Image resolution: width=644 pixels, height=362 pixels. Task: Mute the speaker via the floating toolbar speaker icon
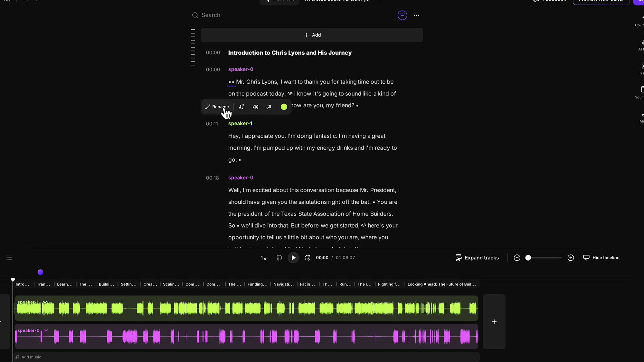[255, 107]
